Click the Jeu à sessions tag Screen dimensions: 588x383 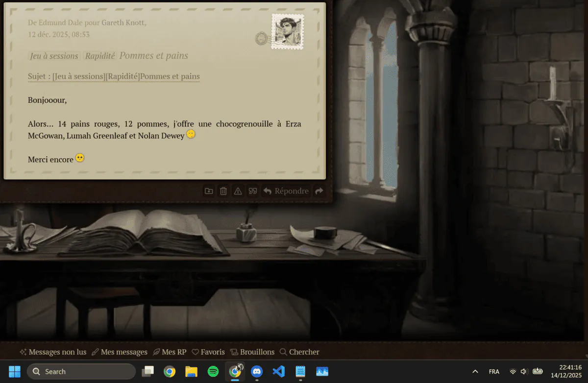54,56
